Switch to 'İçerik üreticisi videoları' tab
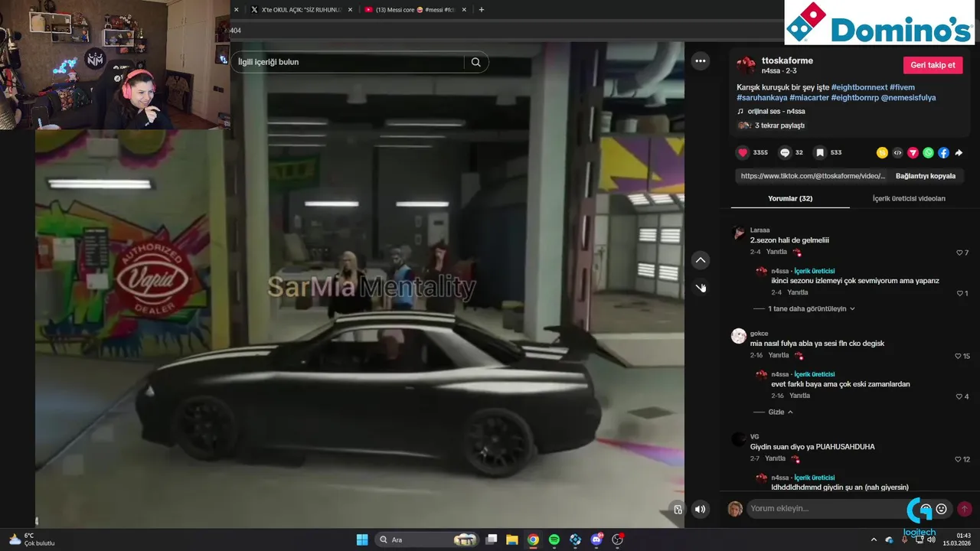The width and height of the screenshot is (980, 551). pos(909,198)
